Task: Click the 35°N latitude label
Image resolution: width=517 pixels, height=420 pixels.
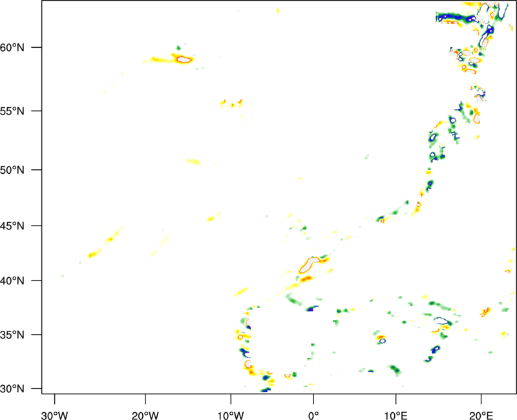Action: 12,335
